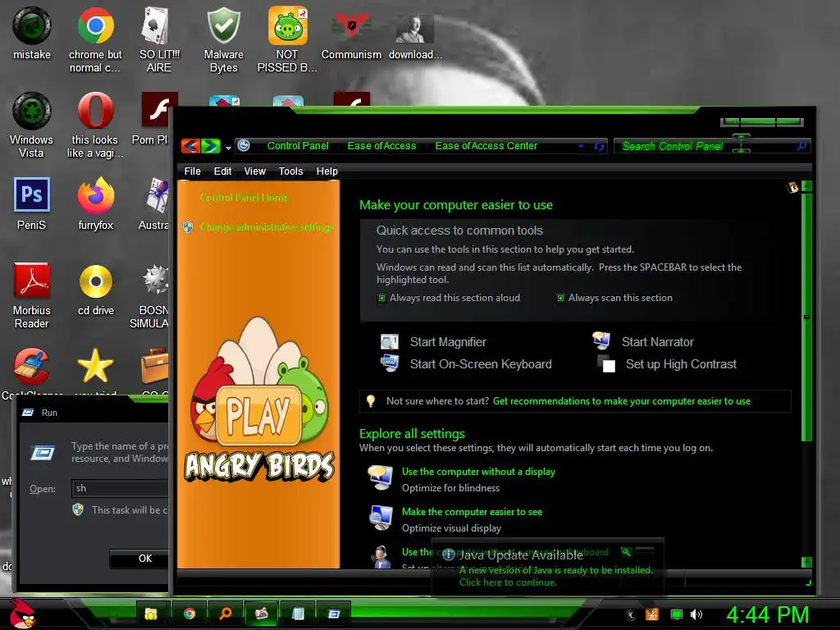
Task: Open Malware Bytes shield icon
Action: [x=223, y=25]
